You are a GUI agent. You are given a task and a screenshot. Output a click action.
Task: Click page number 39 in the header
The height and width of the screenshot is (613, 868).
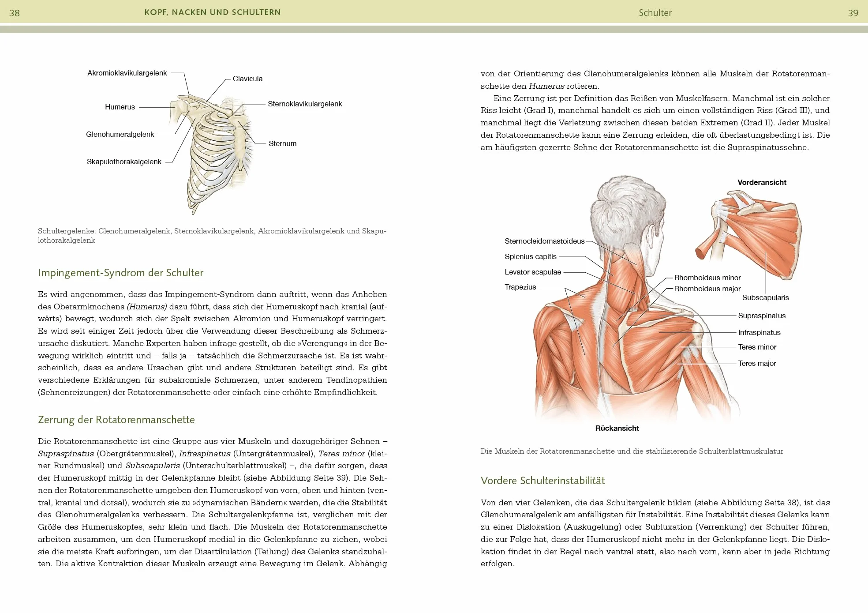tap(853, 13)
